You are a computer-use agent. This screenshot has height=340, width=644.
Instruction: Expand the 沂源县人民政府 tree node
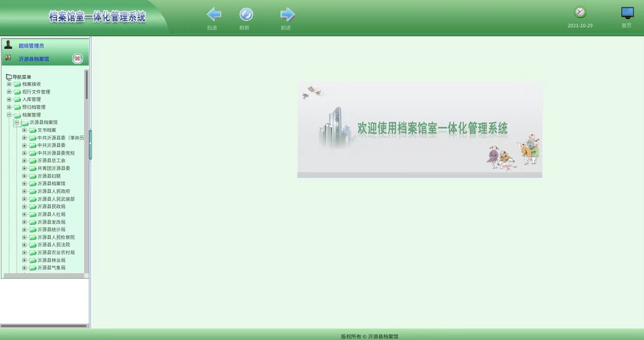(x=24, y=191)
